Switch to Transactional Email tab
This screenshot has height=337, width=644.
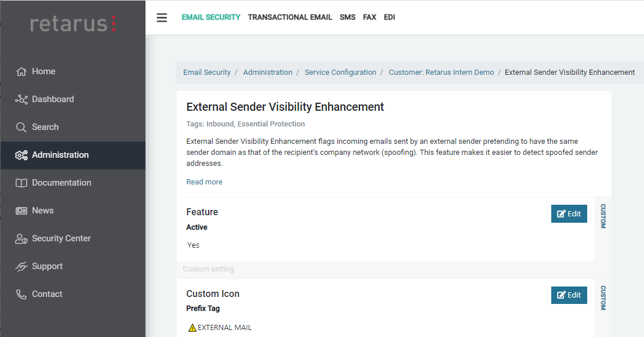(x=290, y=17)
